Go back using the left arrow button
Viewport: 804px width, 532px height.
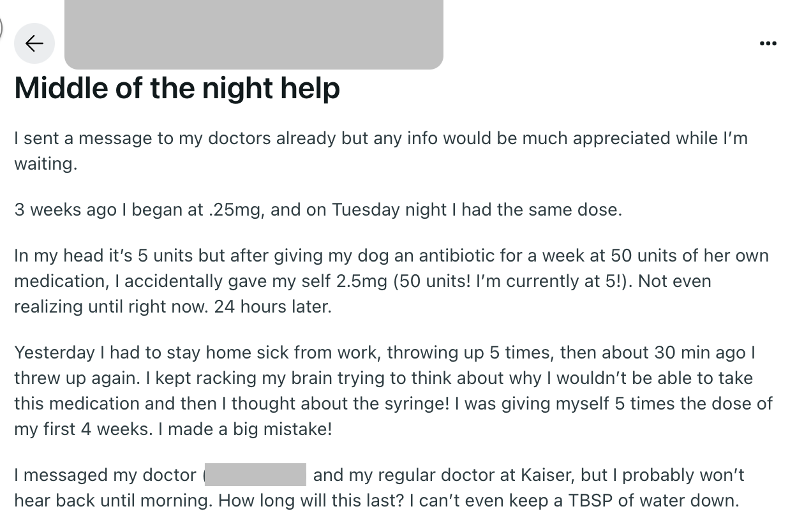coord(34,43)
